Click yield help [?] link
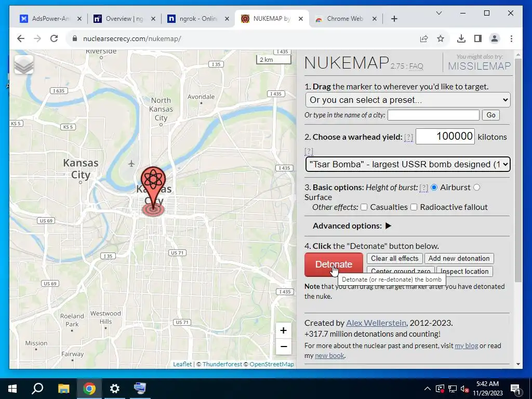Image resolution: width=532 pixels, height=399 pixels. [408, 137]
